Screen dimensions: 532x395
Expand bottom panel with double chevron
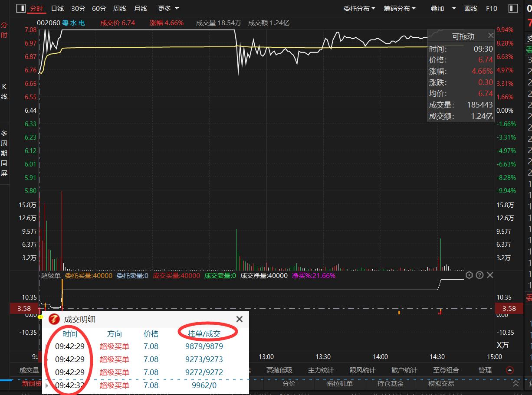[x=516, y=383]
